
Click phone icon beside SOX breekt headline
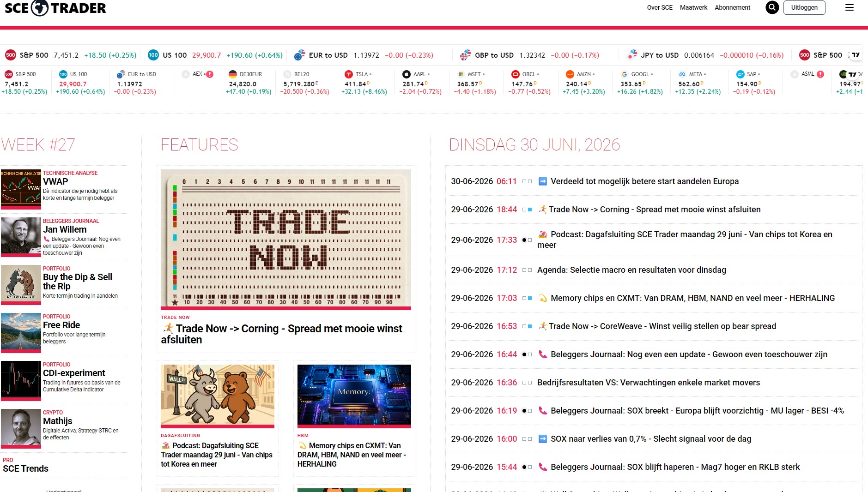click(543, 411)
